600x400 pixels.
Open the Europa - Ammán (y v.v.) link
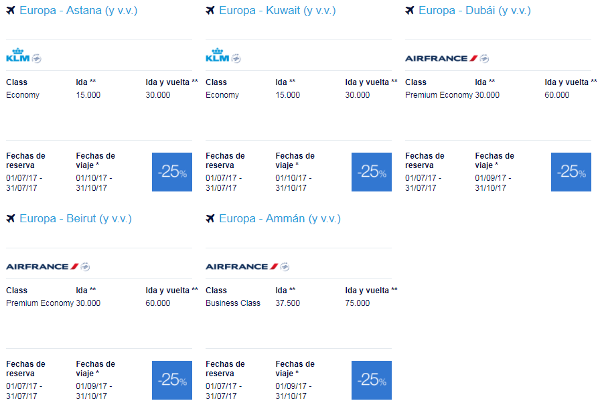tap(280, 219)
